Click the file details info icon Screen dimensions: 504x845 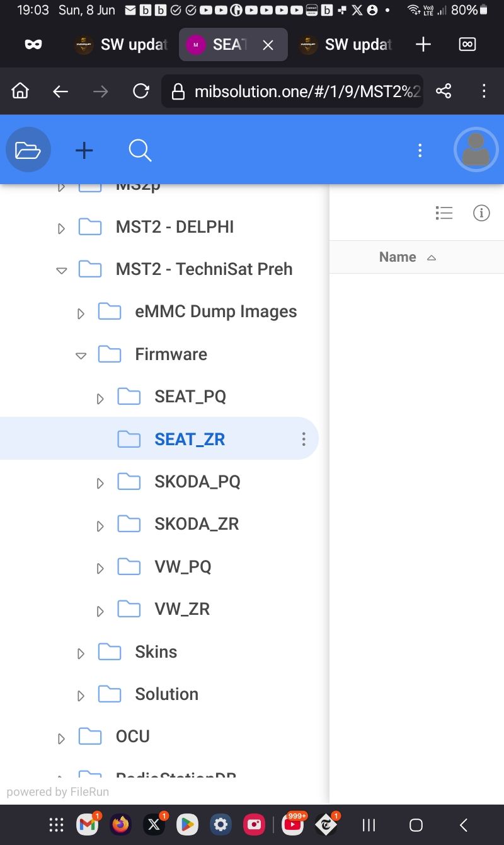pos(481,213)
